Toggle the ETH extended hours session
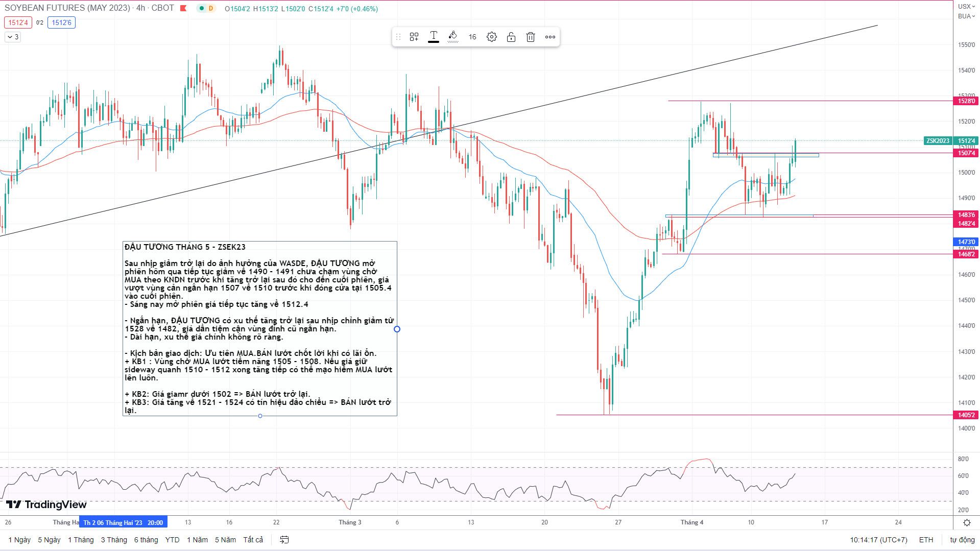This screenshot has width=980, height=551. 926,540
